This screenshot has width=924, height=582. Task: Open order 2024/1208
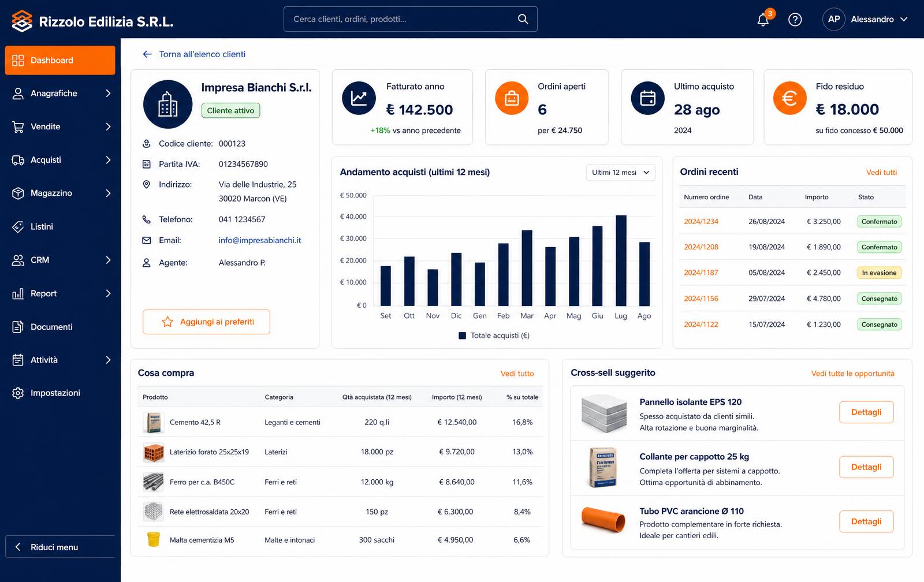pyautogui.click(x=701, y=247)
